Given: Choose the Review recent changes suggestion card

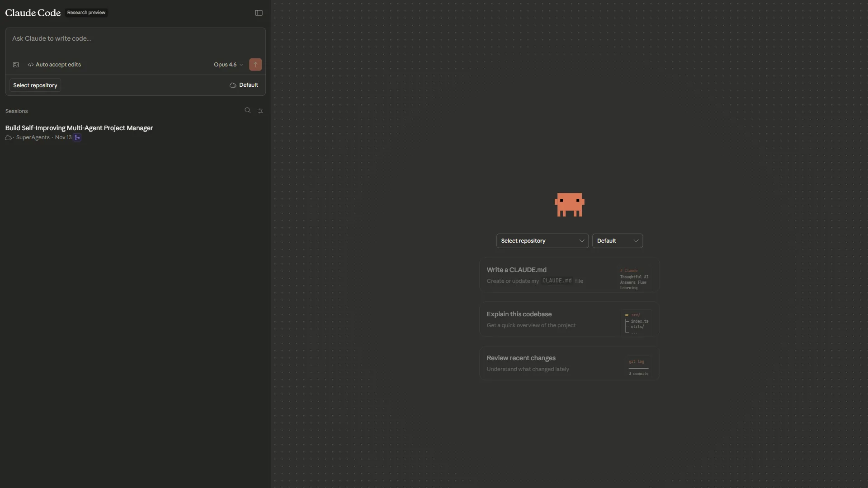Looking at the screenshot, I should coord(570,363).
